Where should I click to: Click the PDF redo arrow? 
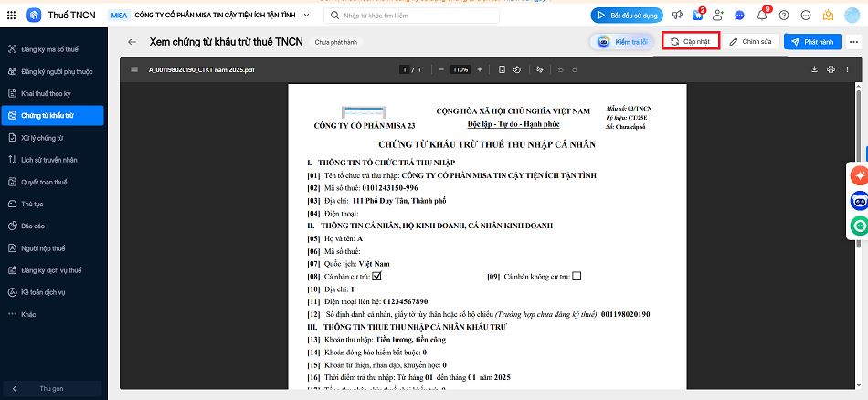(575, 69)
